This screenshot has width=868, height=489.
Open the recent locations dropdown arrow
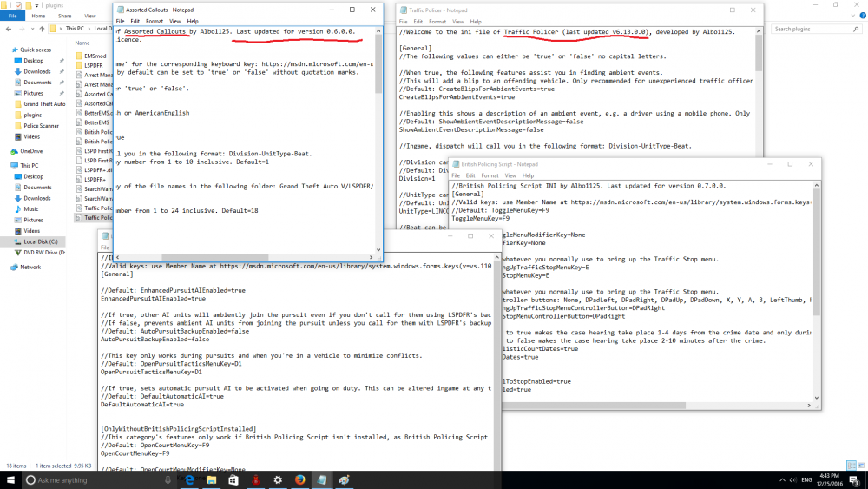pyautogui.click(x=32, y=29)
